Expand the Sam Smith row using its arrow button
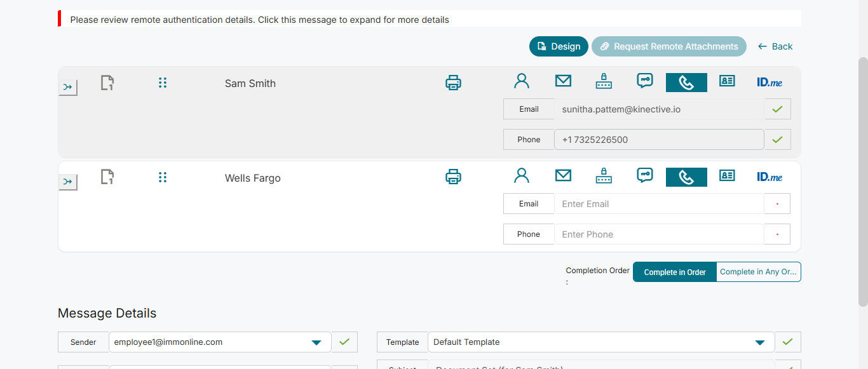This screenshot has width=868, height=369. coord(68,87)
